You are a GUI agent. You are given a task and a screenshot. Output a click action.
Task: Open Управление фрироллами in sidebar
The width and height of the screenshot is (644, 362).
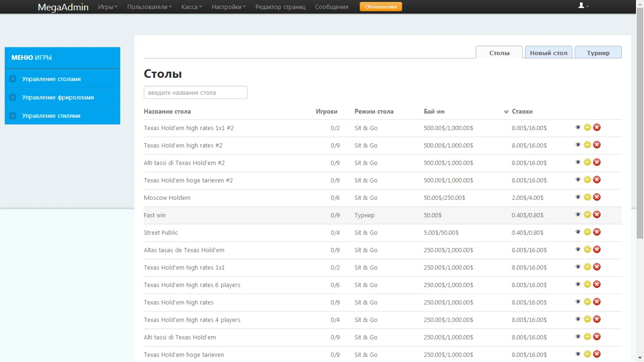click(x=58, y=98)
